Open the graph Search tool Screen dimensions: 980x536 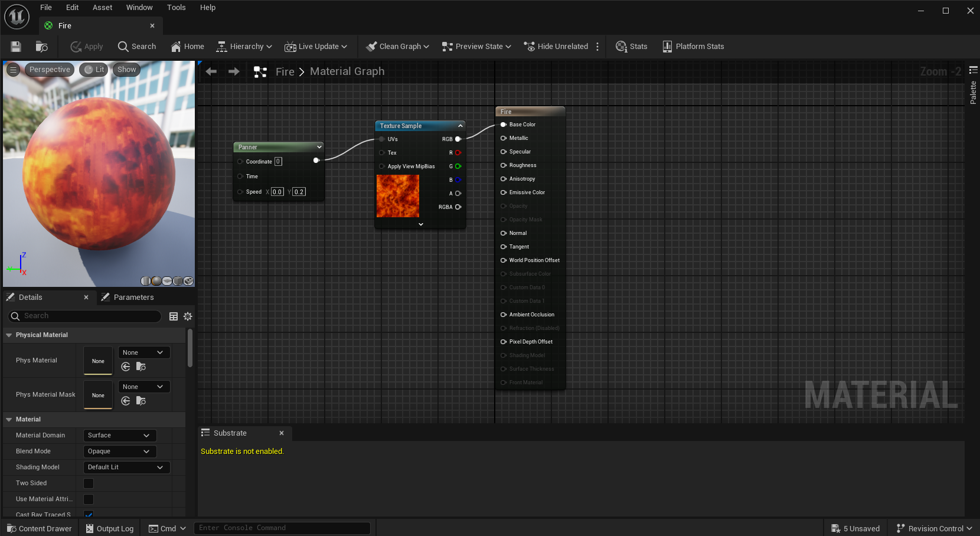click(x=137, y=47)
